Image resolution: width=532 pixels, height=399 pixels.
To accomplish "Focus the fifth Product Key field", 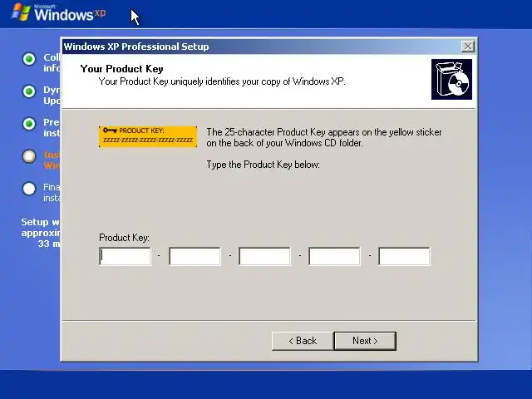I will coord(404,256).
